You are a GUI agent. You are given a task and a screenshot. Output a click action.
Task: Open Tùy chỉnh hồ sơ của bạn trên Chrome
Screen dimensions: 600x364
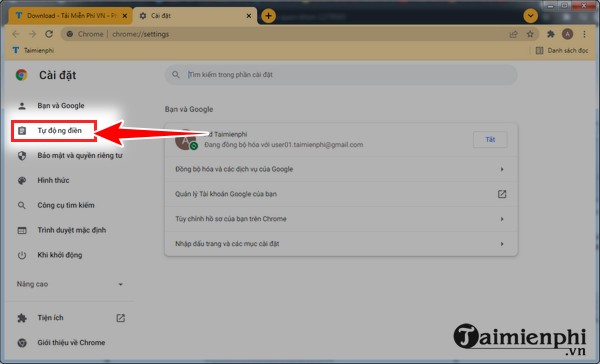341,219
